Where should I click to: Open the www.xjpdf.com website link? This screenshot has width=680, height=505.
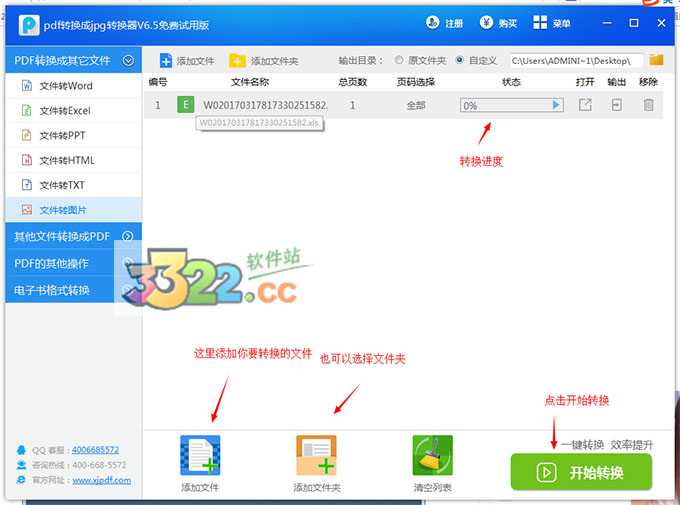101,480
